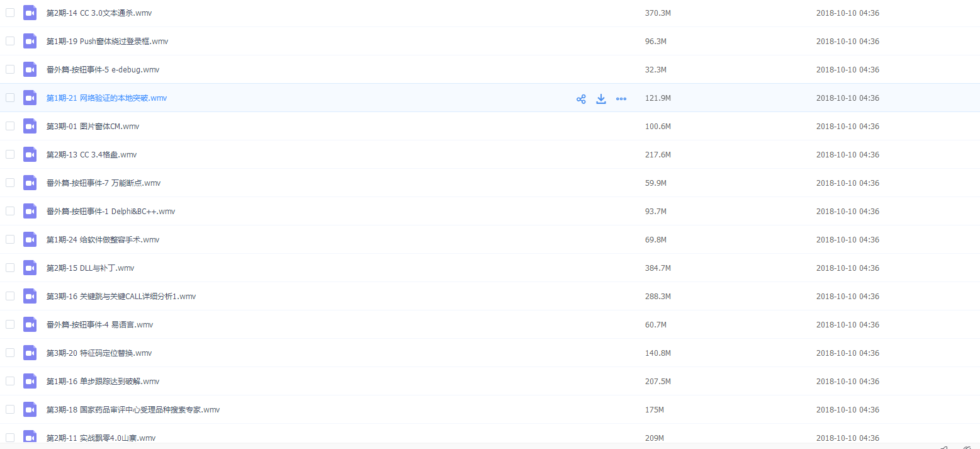Screen dimensions: 980x449
Task: Open 第3期-18 国家药品审评中心受理品种搜索专家.wmv
Action: click(x=133, y=410)
